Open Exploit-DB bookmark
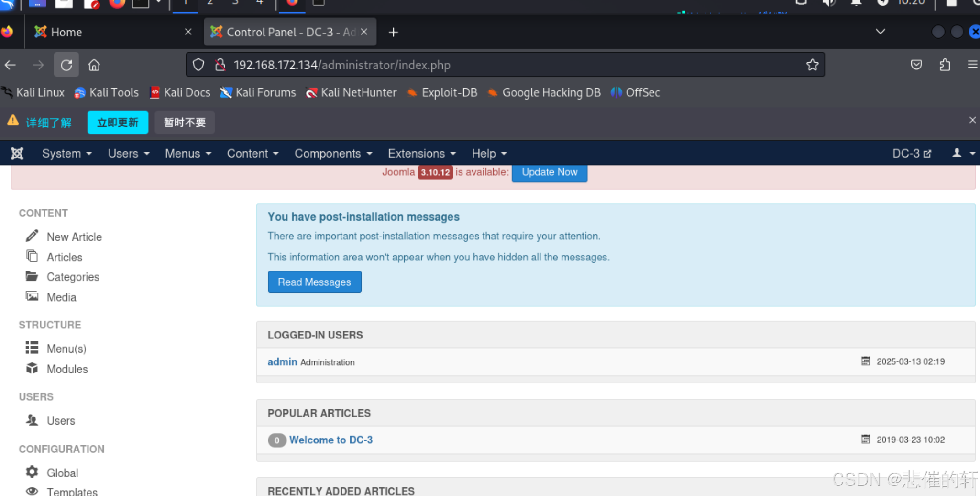This screenshot has height=496, width=980. [x=442, y=92]
